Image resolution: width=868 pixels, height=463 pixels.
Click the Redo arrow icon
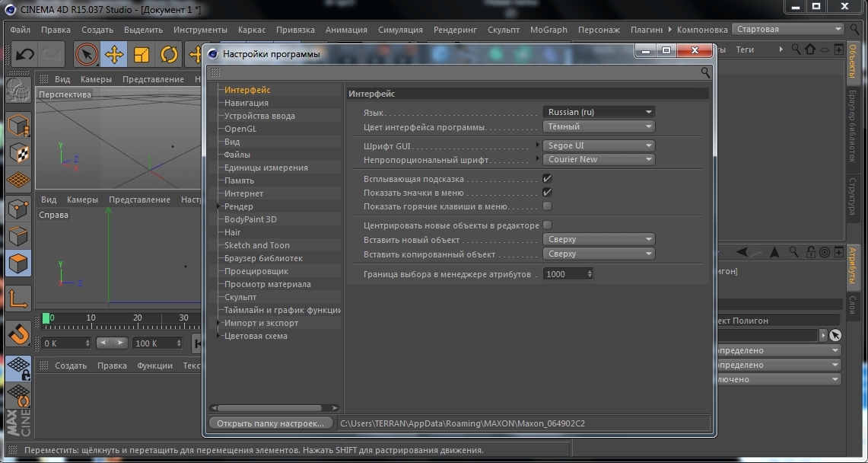(52, 54)
